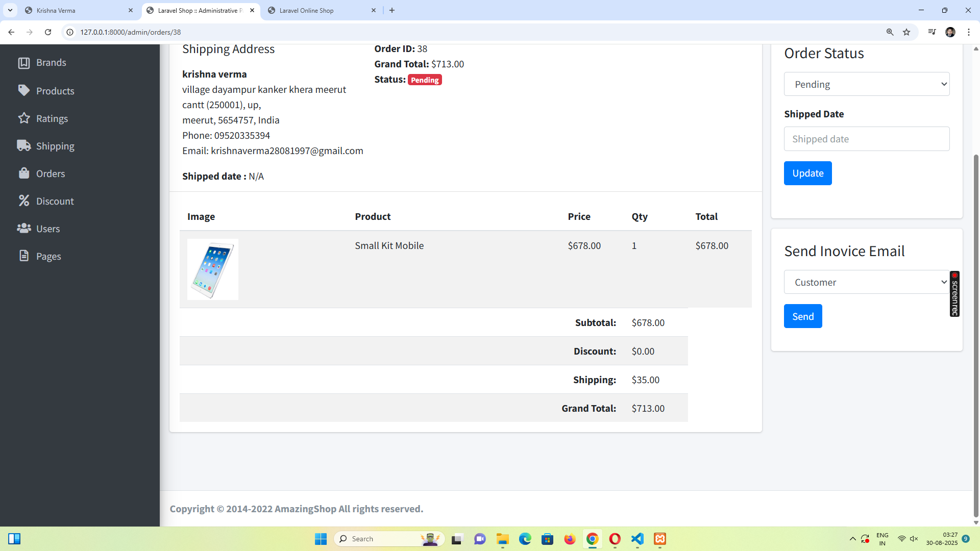The width and height of the screenshot is (980, 551).
Task: Click the Orders bag icon
Action: tap(23, 173)
